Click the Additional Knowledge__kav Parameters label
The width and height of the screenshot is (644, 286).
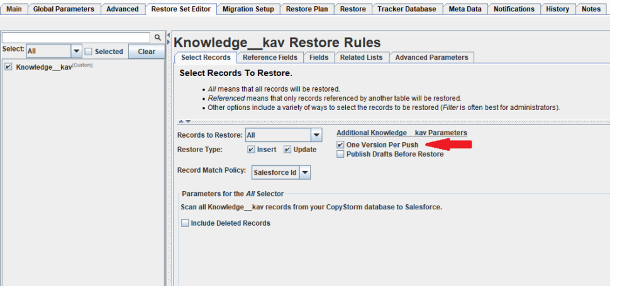[x=402, y=133]
